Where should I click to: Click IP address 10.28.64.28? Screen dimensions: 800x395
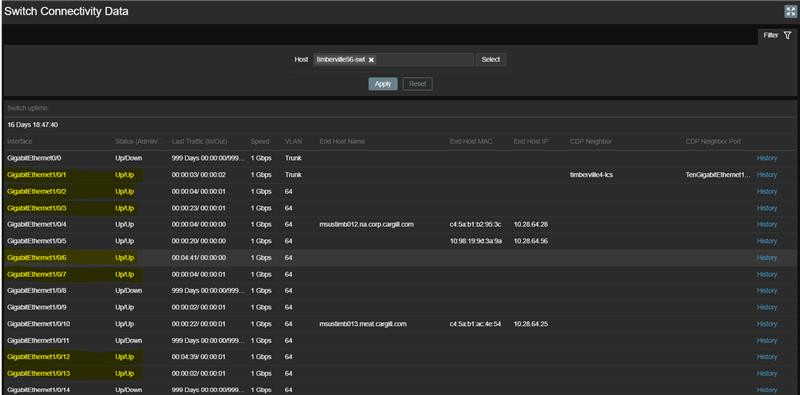[x=531, y=225]
